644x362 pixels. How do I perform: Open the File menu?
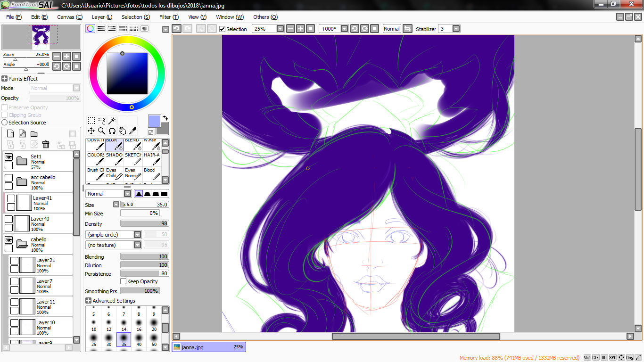(14, 17)
